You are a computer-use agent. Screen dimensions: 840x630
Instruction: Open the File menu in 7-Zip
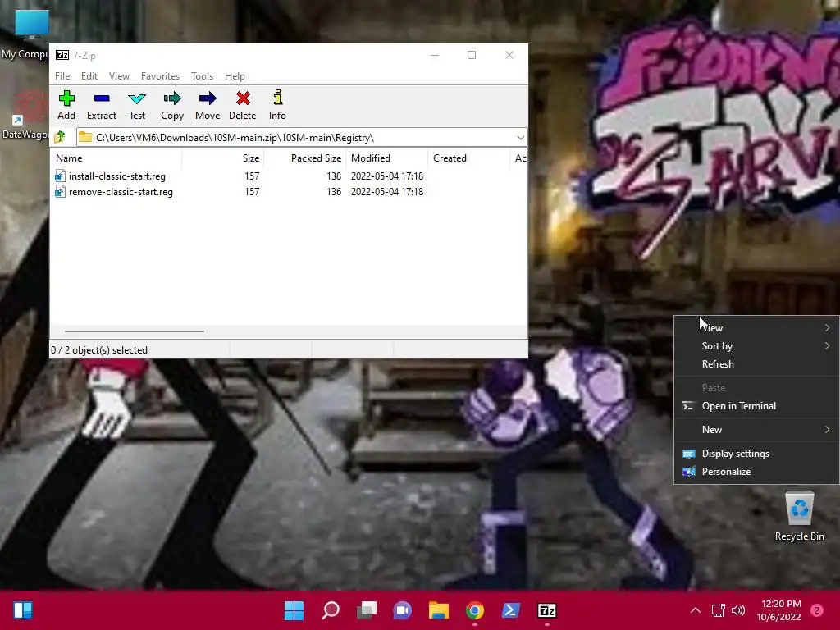[62, 76]
